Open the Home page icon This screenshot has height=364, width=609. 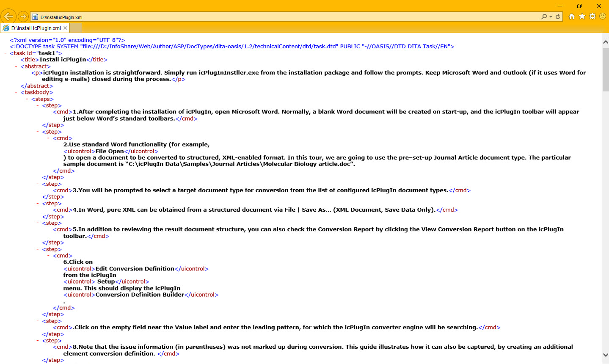click(572, 17)
